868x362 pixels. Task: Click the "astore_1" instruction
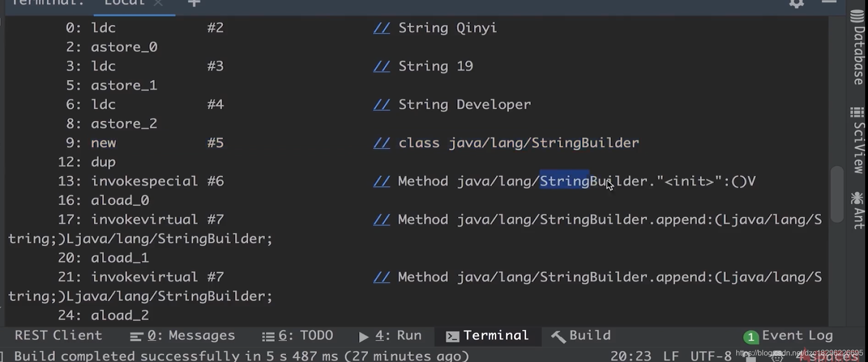[x=124, y=86]
